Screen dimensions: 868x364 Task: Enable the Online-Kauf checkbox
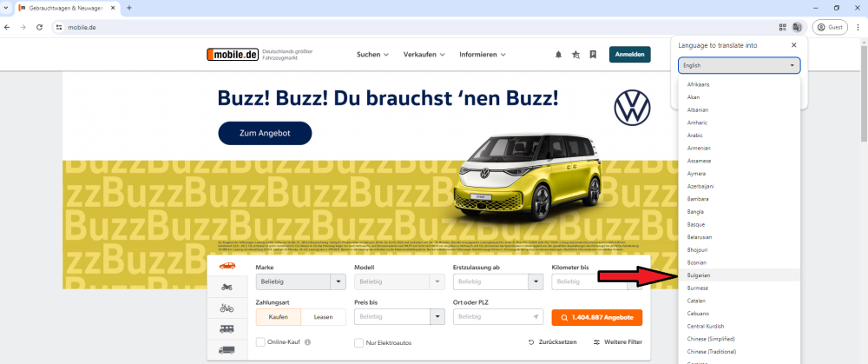coord(260,341)
